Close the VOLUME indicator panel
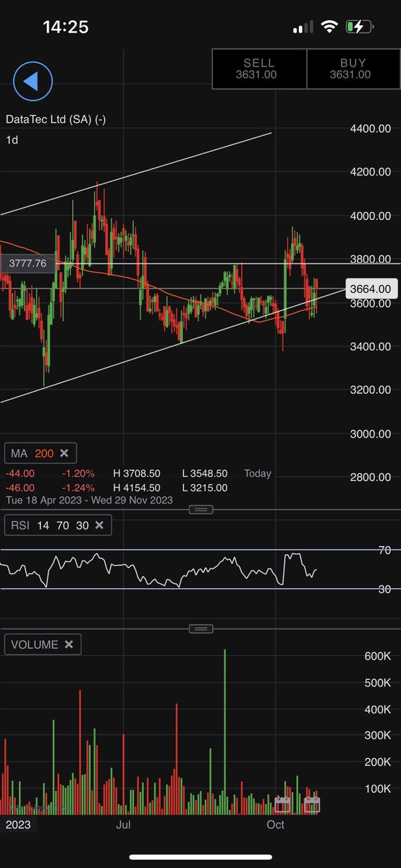This screenshot has width=401, height=868. click(69, 644)
